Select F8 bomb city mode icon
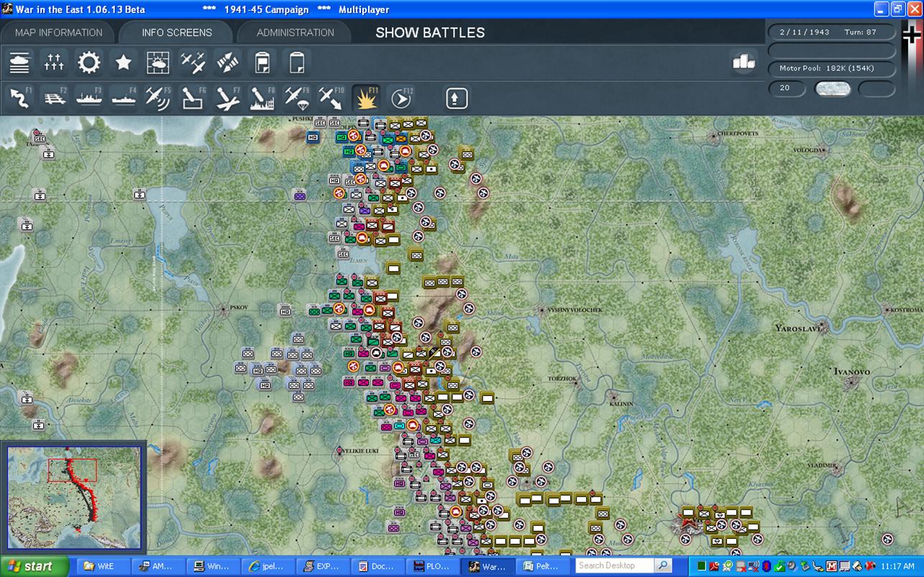This screenshot has width=924, height=577. [x=262, y=98]
